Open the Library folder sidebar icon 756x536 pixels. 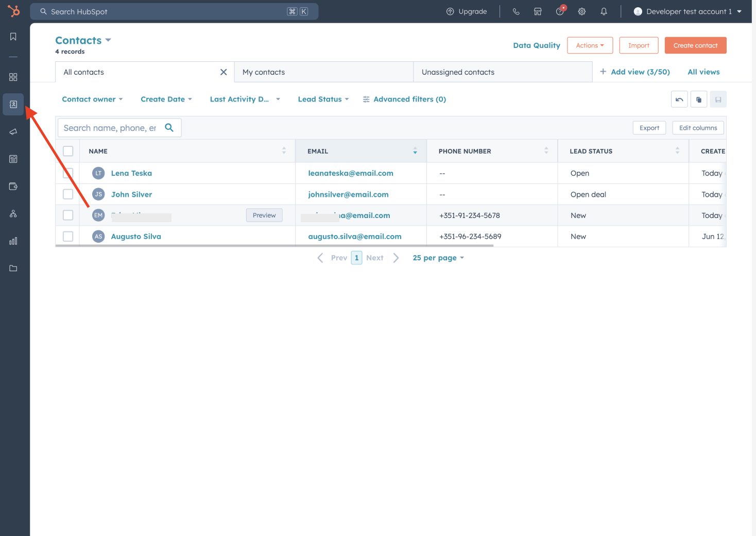click(13, 269)
